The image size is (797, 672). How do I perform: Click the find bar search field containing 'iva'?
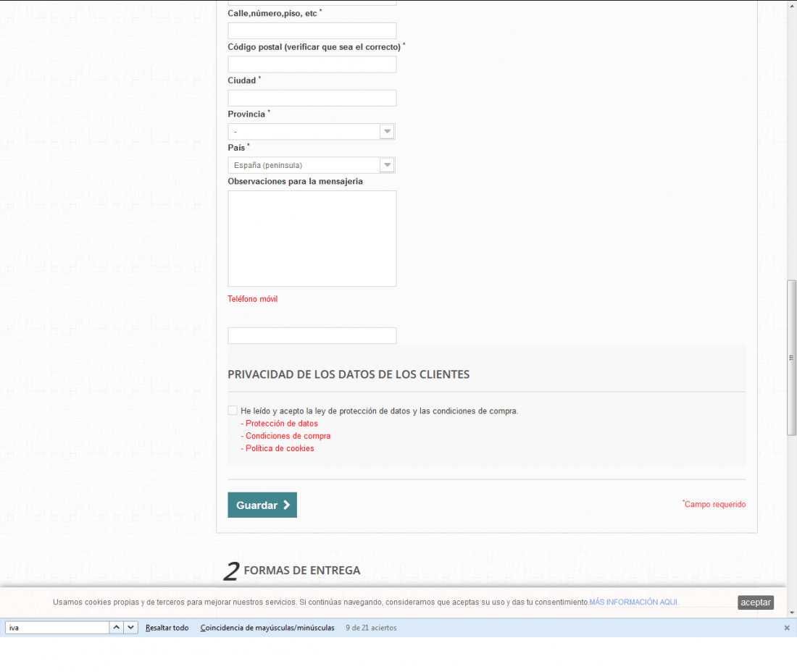(57, 628)
